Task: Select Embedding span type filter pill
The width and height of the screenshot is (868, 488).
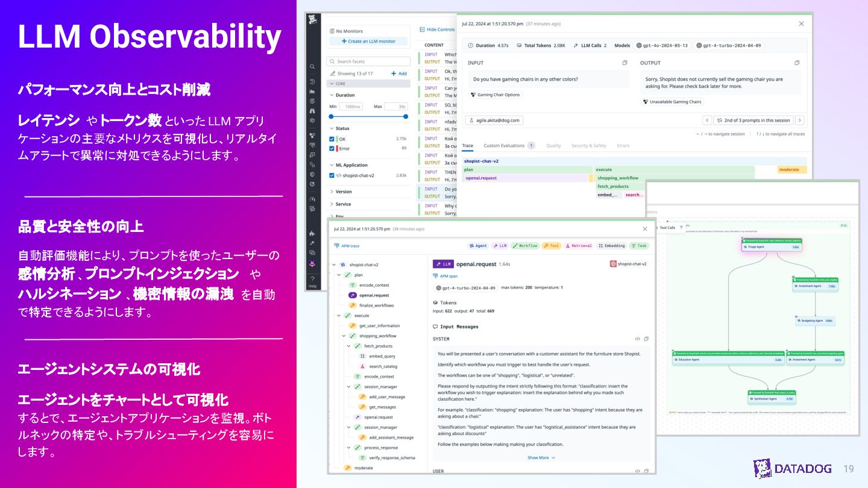Action: pyautogui.click(x=612, y=246)
